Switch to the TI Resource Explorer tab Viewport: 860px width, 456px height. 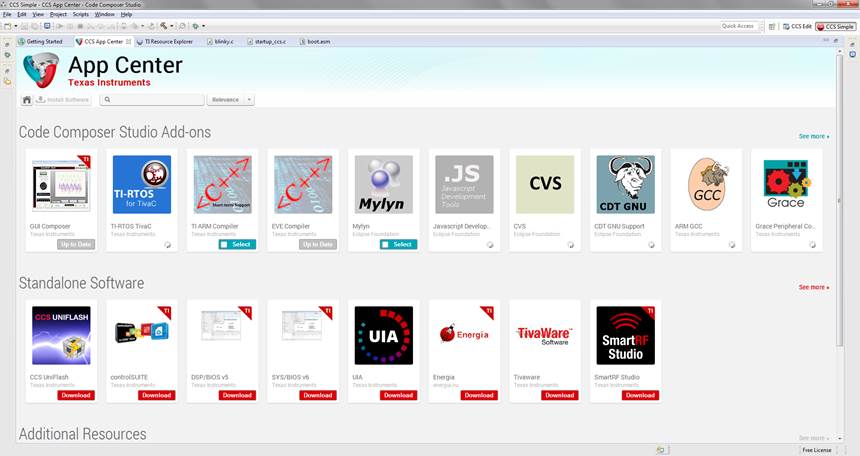165,42
